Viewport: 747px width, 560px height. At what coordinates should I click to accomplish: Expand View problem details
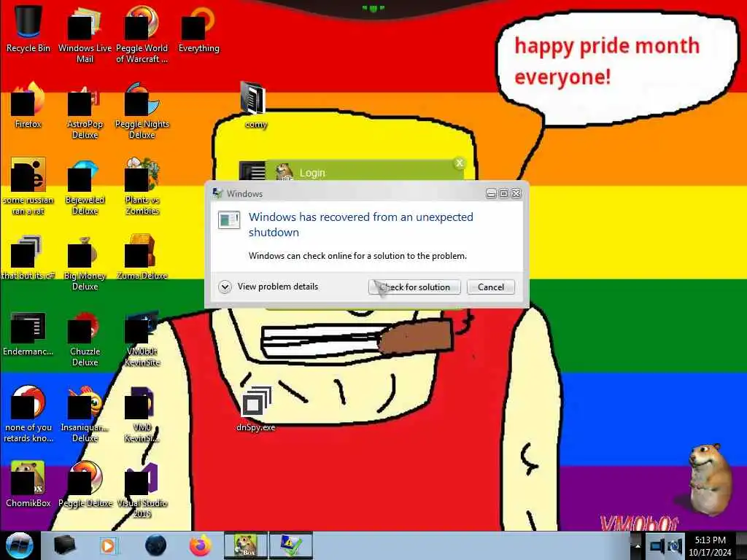[x=268, y=287]
